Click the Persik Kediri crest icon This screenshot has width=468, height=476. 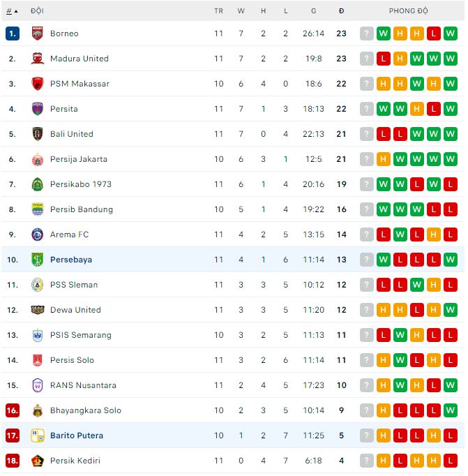[38, 461]
